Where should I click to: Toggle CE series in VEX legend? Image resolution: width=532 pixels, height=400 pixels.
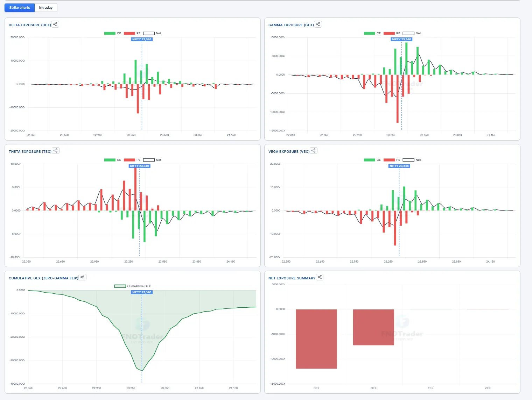372,160
